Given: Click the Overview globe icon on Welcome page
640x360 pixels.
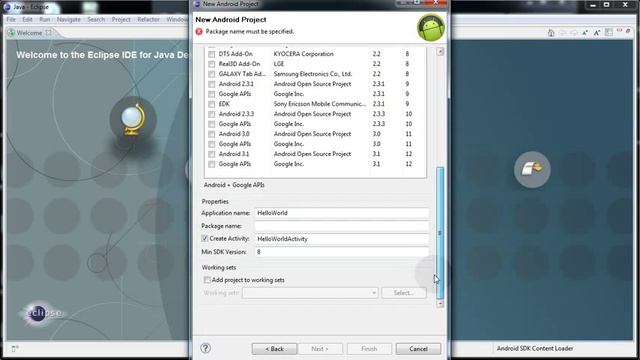Looking at the screenshot, I should coord(133,119).
